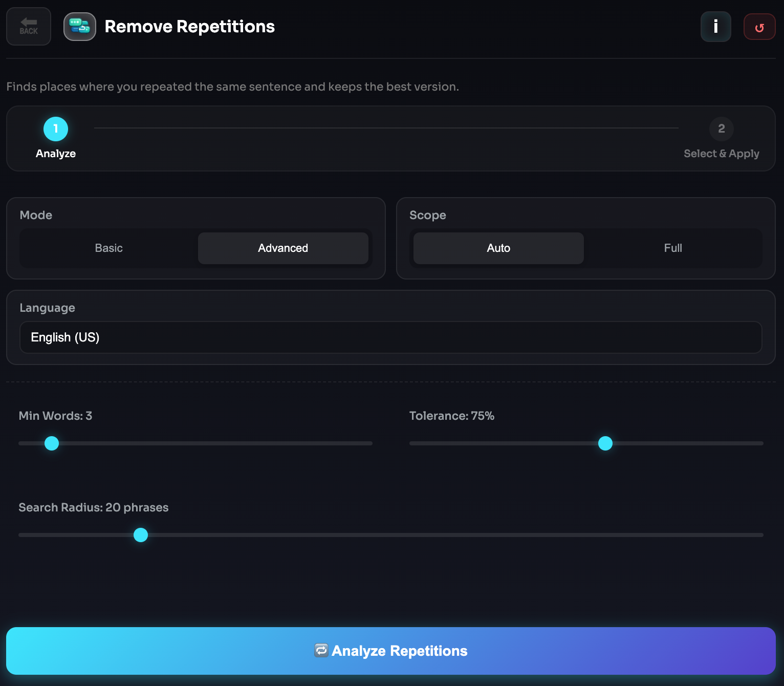The width and height of the screenshot is (784, 686).
Task: Click the red reset icon
Action: coord(759,27)
